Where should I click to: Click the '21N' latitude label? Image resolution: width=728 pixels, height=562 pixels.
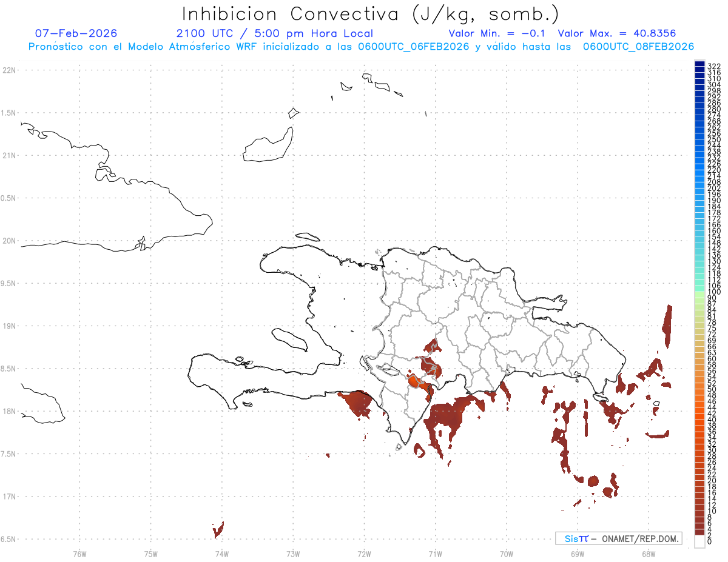(x=9, y=156)
